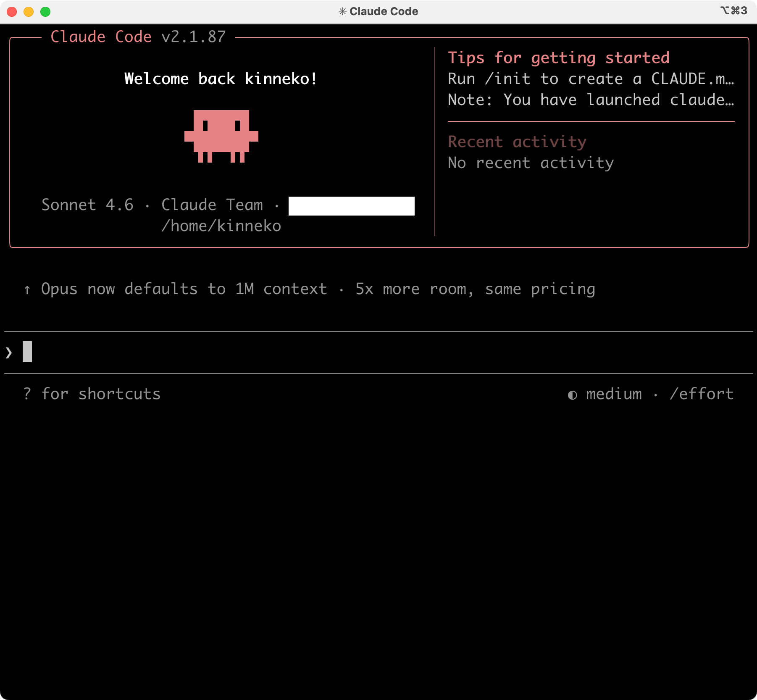Click the 'Claude Team' plan label
Screen dimensions: 757x700
212,205
